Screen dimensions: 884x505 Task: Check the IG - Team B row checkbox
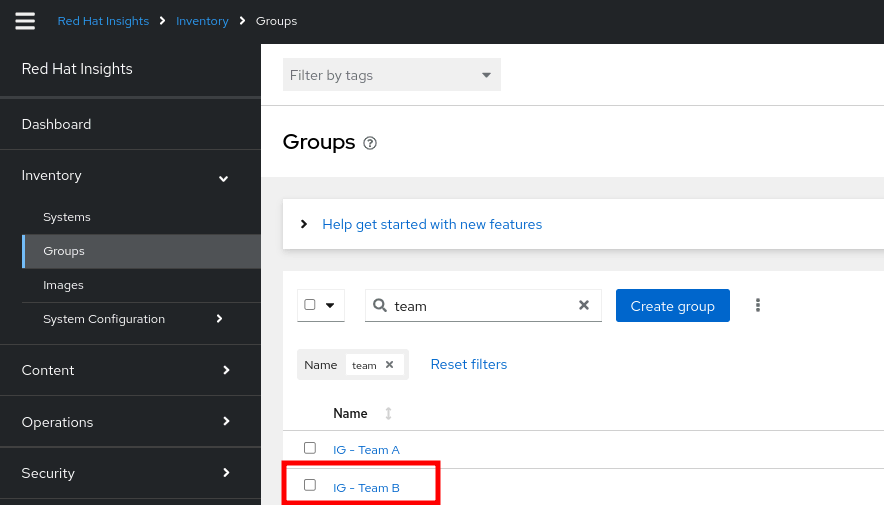pos(310,485)
